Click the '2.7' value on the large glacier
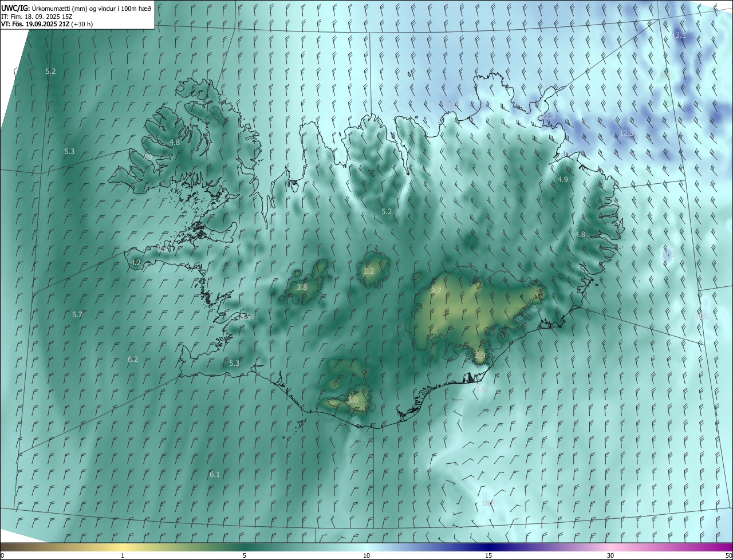The height and width of the screenshot is (560, 733). (x=436, y=291)
